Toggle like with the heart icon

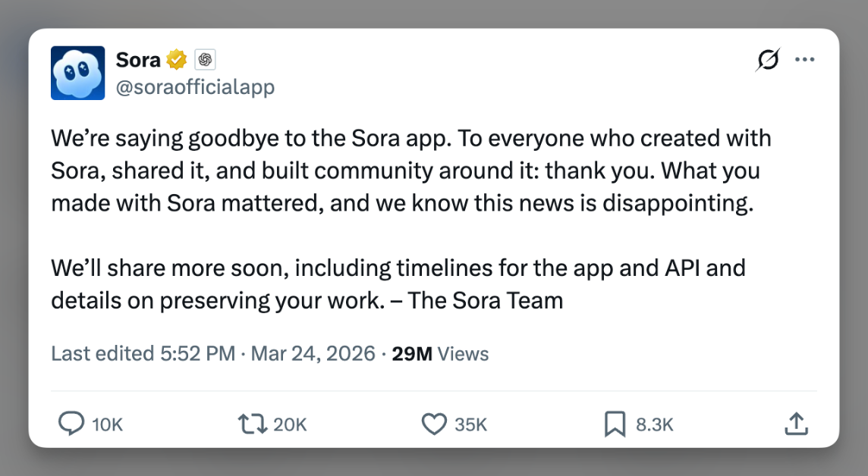[434, 424]
